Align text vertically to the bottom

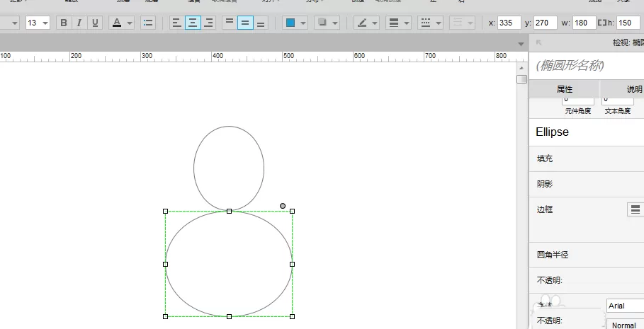[x=261, y=23]
